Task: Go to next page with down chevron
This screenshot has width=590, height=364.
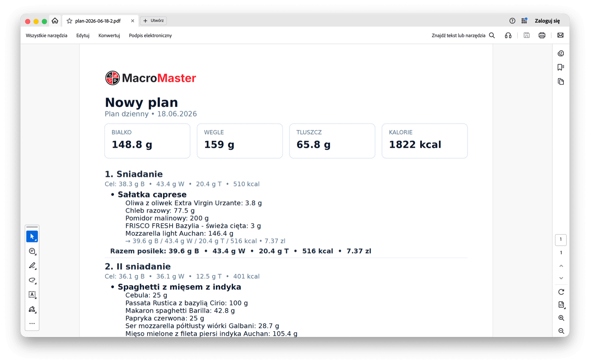Action: click(561, 278)
